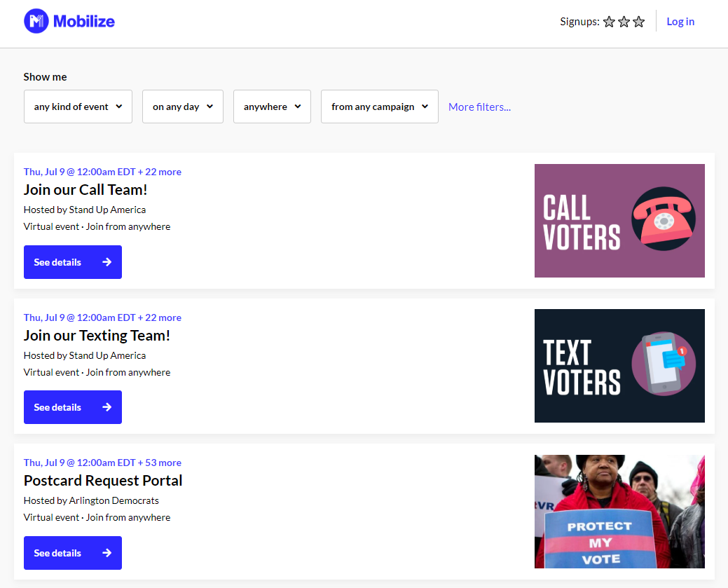Click 'Thu, Jul 9 @ 12:00am EDT + 53 more'
728x588 pixels.
pyautogui.click(x=102, y=463)
